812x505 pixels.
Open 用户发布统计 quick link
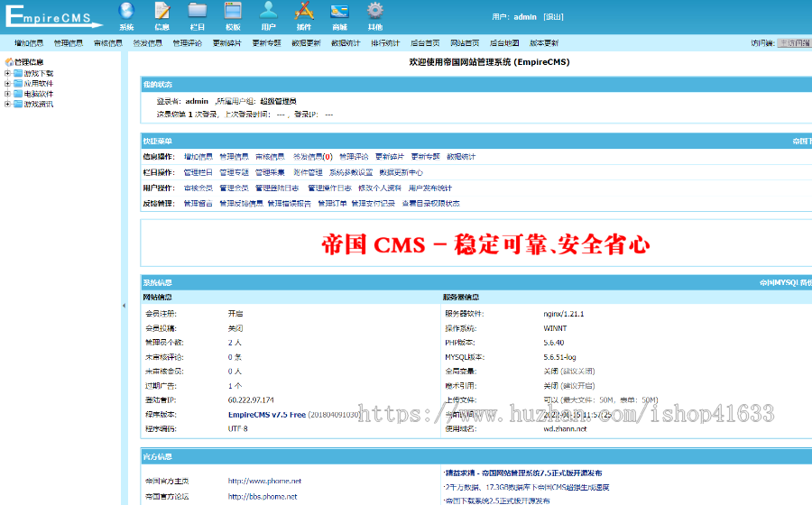click(429, 188)
